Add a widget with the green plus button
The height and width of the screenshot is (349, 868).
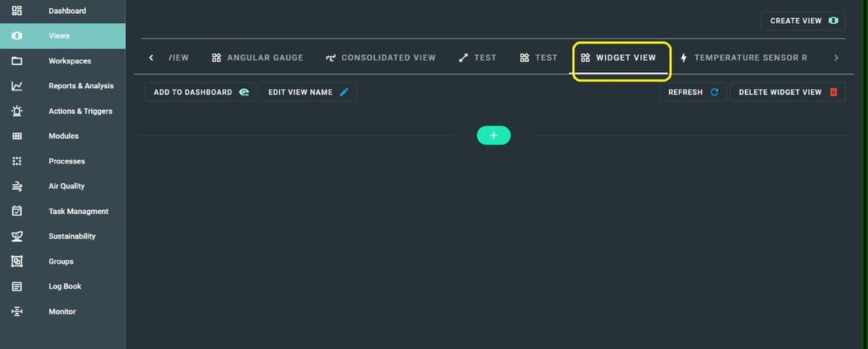click(x=494, y=135)
